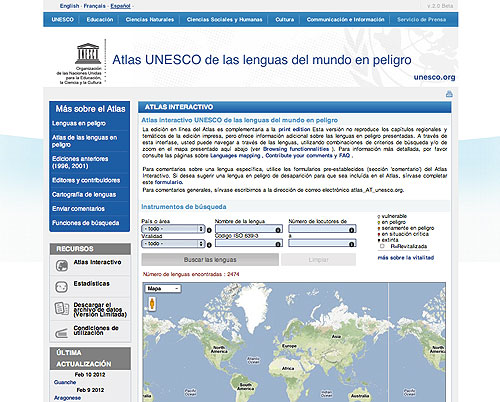Select the Street View pegman on the map
The width and height of the screenshot is (500, 402).
[152, 304]
